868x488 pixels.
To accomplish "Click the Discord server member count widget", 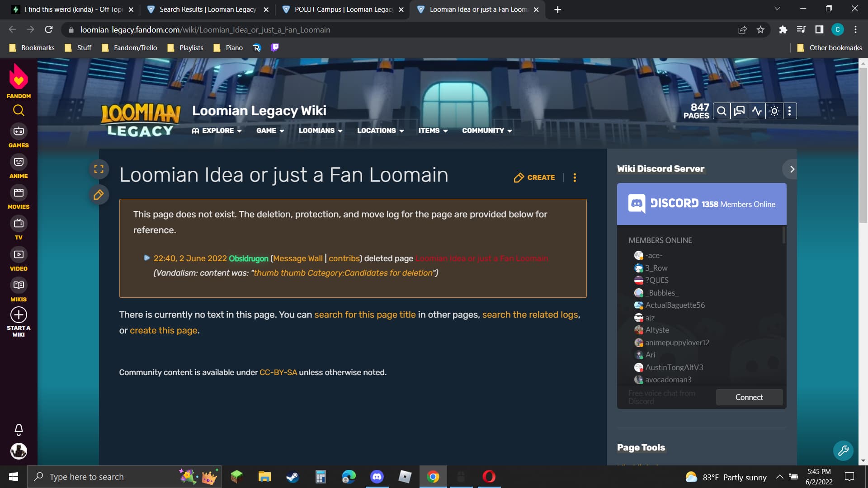I will click(702, 204).
